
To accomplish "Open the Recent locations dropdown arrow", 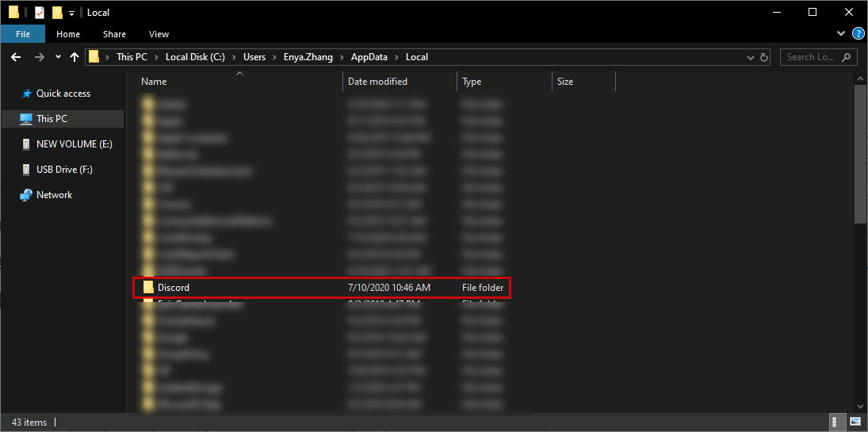I will pos(58,57).
